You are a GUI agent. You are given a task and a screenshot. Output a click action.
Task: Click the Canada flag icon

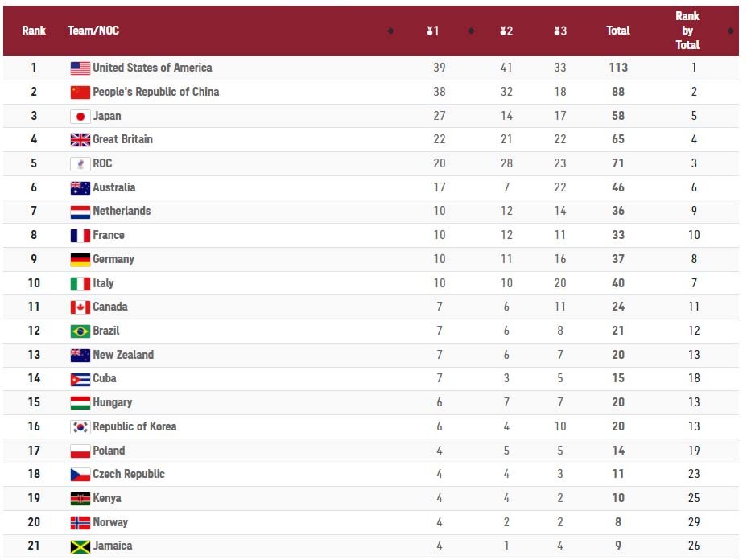80,307
